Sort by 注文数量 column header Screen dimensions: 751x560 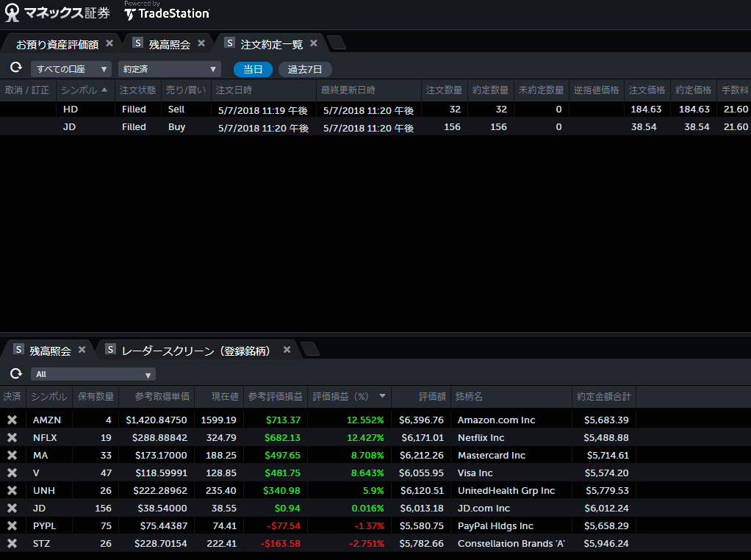(x=444, y=90)
